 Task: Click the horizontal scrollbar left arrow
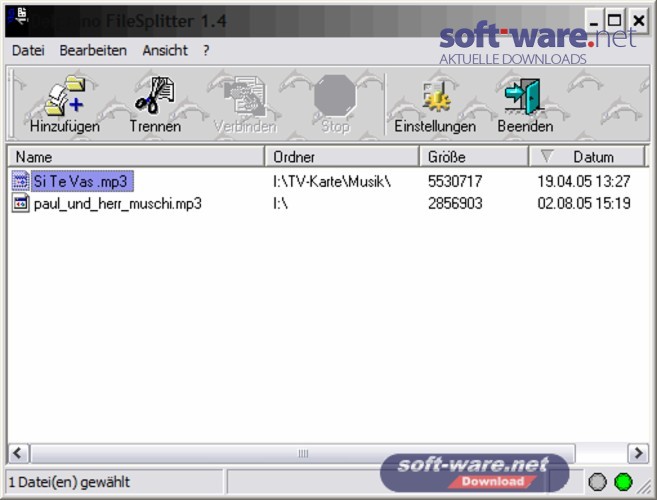tap(18, 453)
